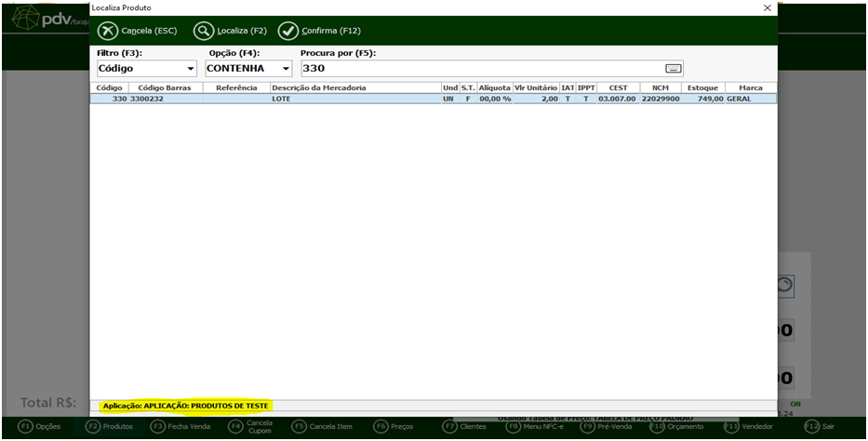Click the F2 Produtos shortcut icon

pos(92,426)
